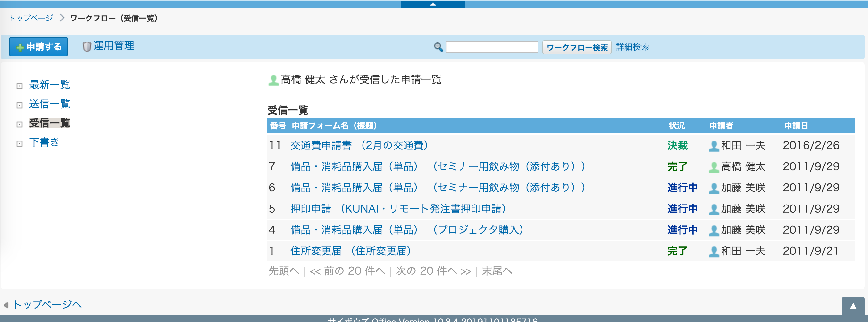Image resolution: width=868 pixels, height=322 pixels.
Task: Click date 2011/9/21
Action: point(810,251)
